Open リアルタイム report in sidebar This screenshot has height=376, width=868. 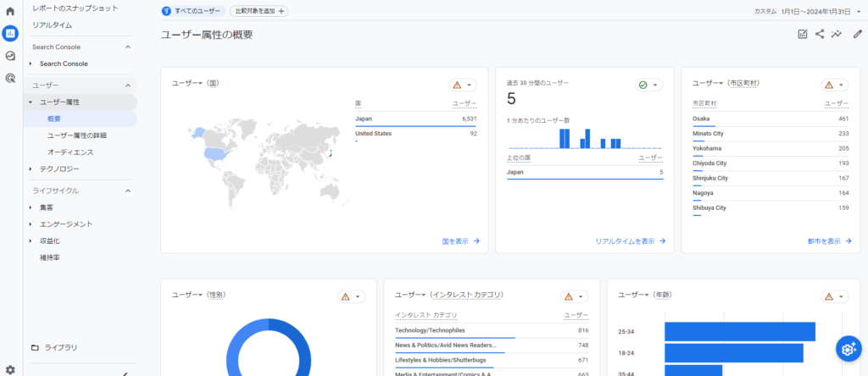52,25
